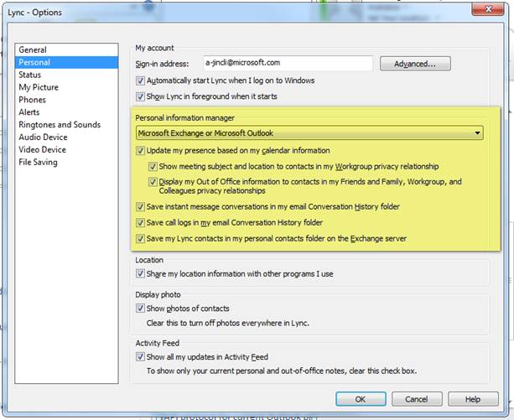
Task: Toggle Show photos of contacts checkbox
Action: [x=140, y=309]
